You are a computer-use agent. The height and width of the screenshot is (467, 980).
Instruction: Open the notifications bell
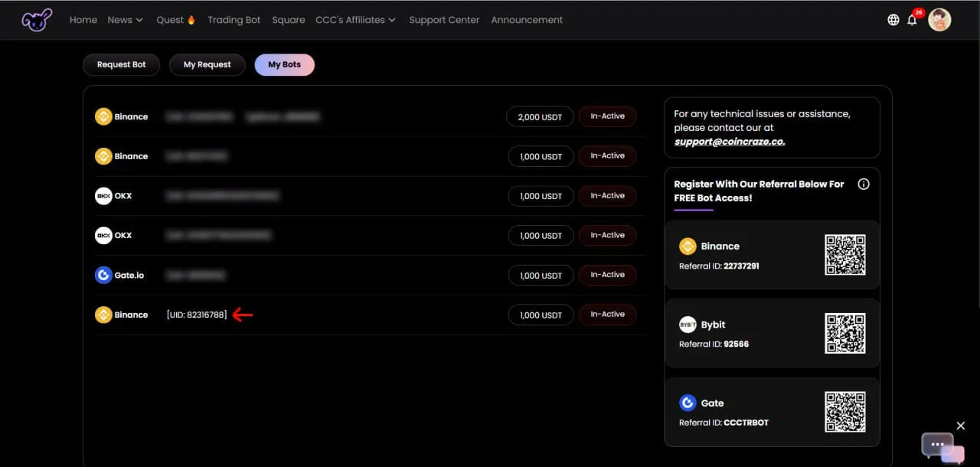(912, 21)
